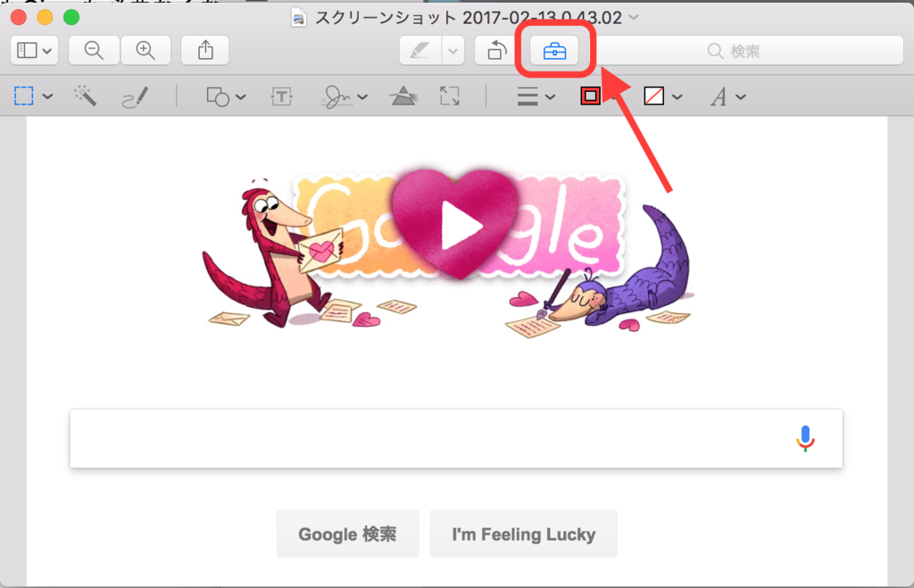Click the I'm Feeling Lucky button
Image resolution: width=914 pixels, height=588 pixels.
pyautogui.click(x=523, y=534)
